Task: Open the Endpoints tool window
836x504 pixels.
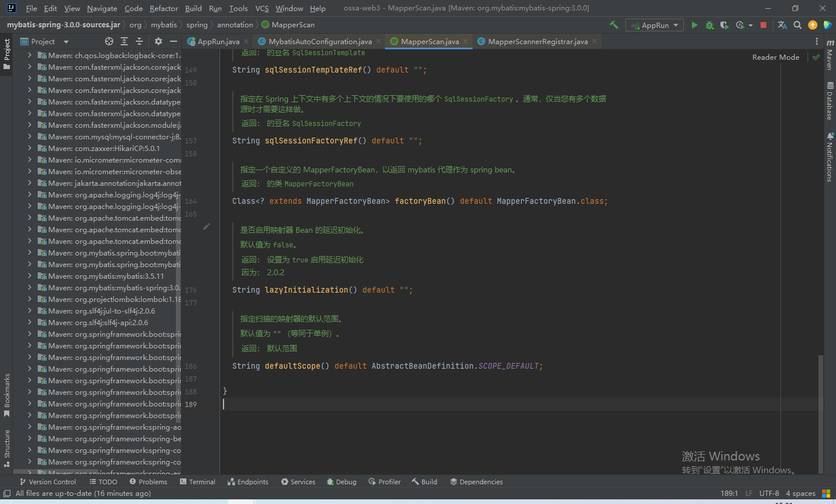Action: [248, 482]
